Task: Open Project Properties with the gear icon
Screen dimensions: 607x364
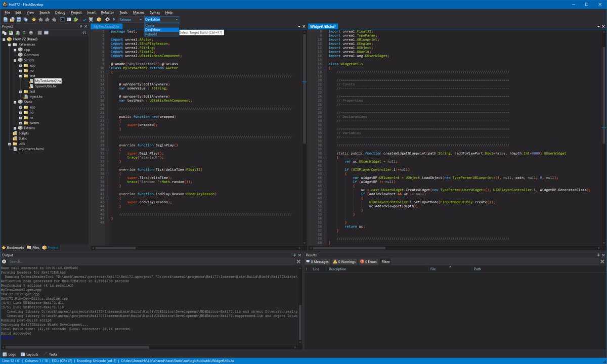Action: click(x=107, y=20)
